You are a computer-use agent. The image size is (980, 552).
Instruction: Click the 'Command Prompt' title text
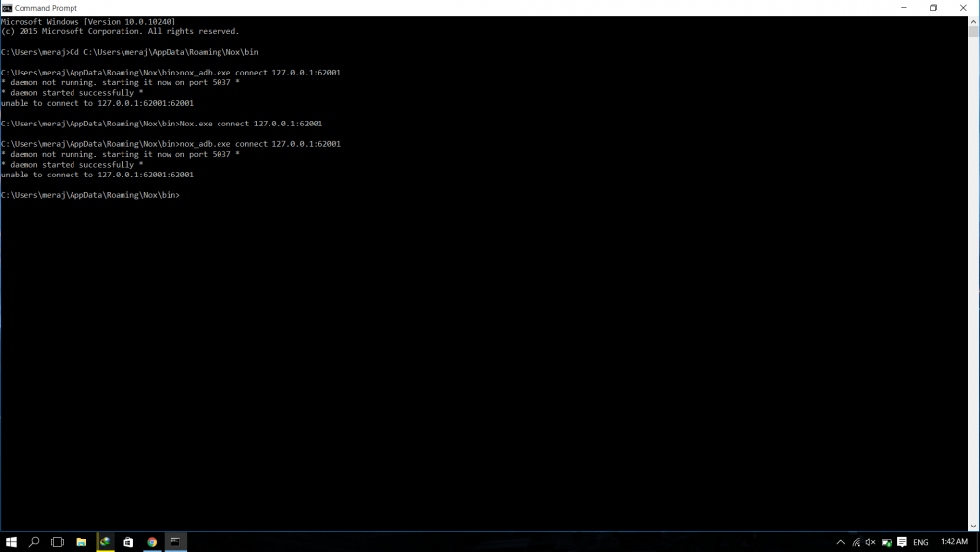(x=46, y=8)
